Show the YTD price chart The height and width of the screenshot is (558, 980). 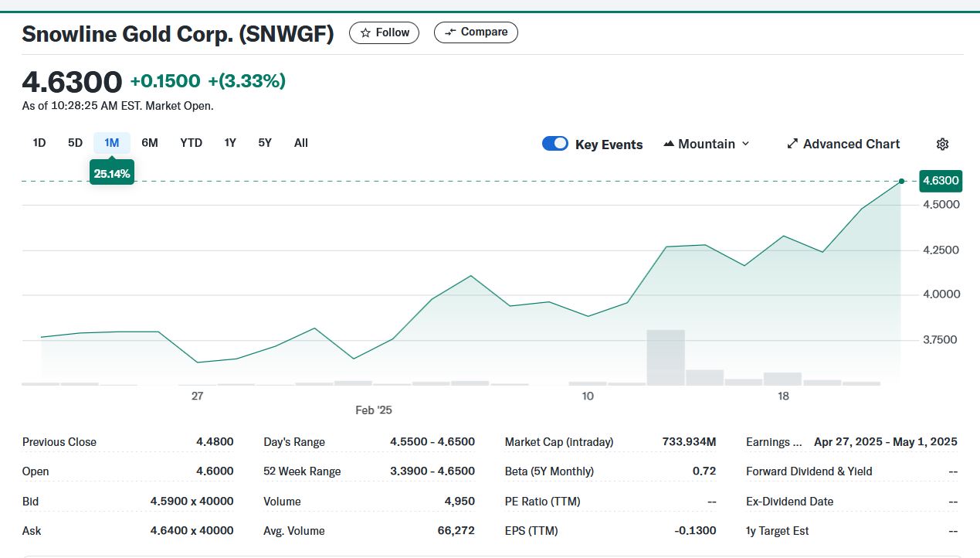pyautogui.click(x=191, y=143)
